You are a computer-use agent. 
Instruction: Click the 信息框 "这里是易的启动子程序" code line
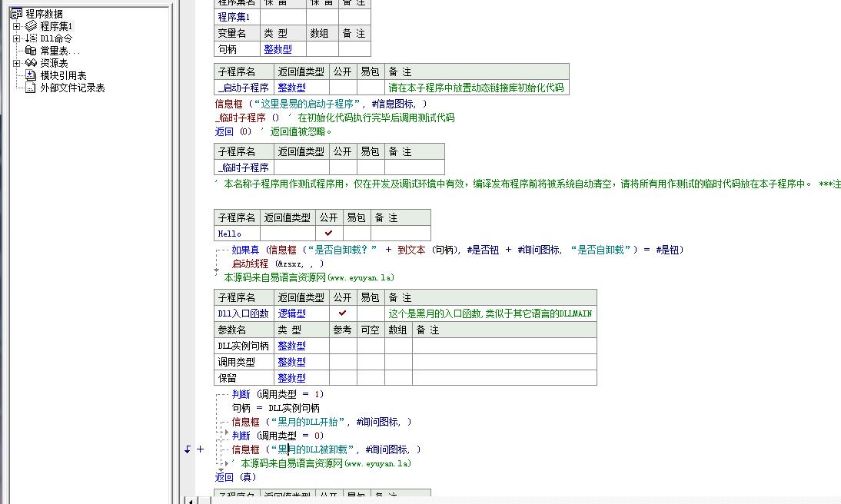321,104
